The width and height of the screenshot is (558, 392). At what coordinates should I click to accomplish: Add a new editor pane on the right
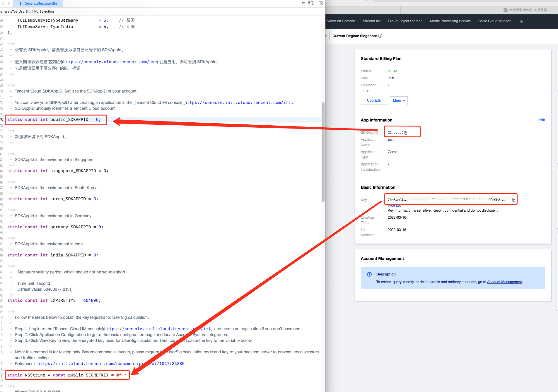(321, 4)
